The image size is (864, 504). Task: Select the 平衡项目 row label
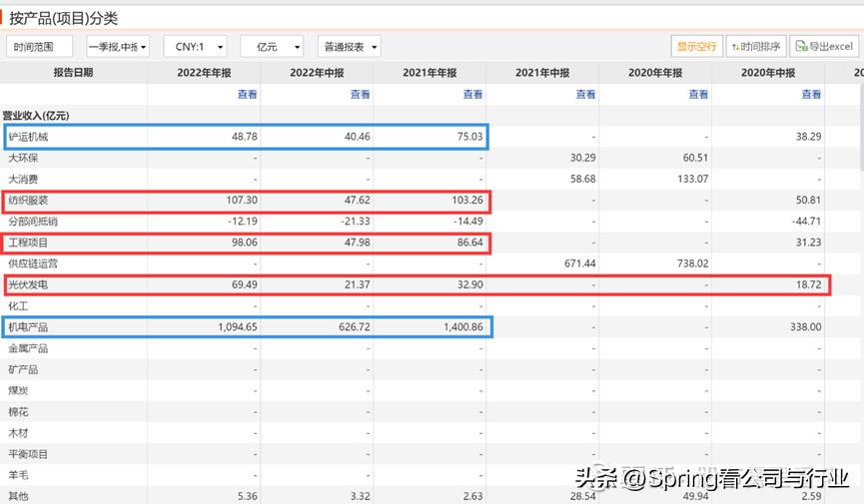click(x=28, y=454)
